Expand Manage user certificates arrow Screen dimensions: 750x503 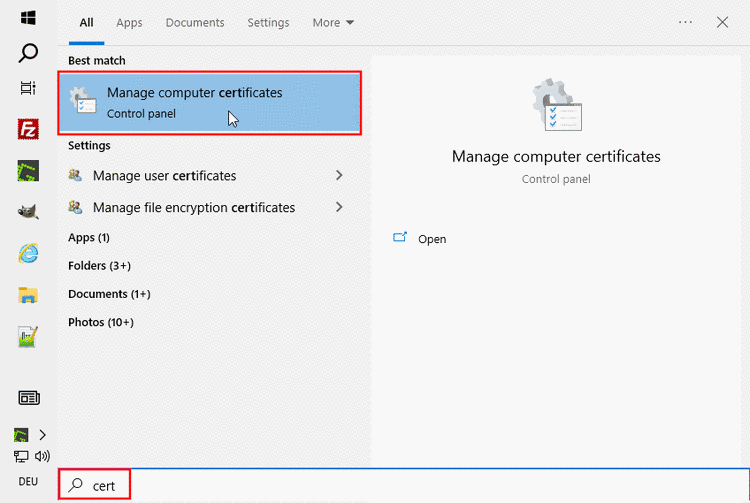coord(339,175)
